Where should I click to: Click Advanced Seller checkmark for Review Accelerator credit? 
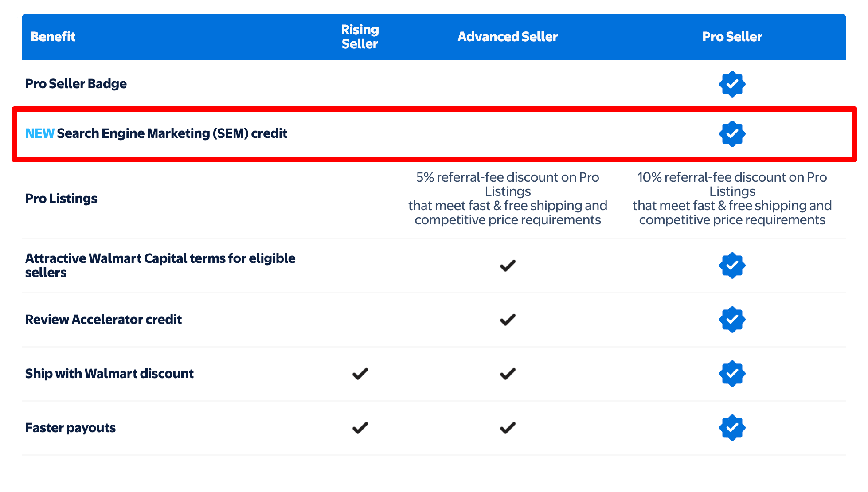[x=508, y=320]
